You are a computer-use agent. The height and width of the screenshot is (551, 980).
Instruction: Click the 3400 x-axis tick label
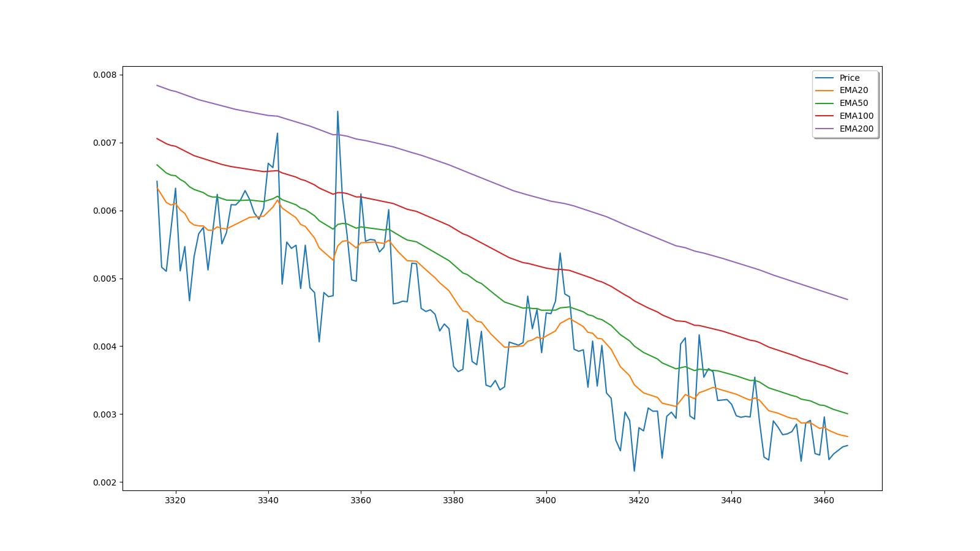pyautogui.click(x=546, y=500)
